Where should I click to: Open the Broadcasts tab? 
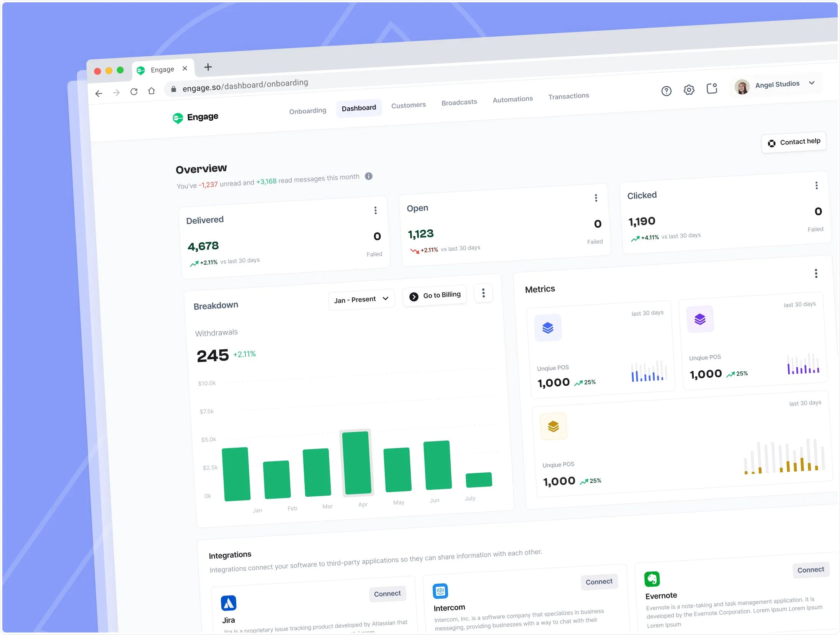coord(459,102)
